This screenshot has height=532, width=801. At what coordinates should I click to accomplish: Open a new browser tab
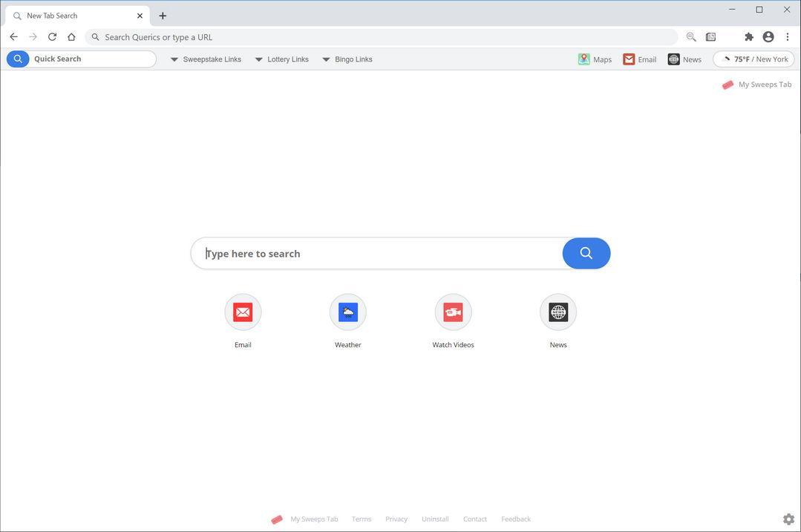[163, 16]
